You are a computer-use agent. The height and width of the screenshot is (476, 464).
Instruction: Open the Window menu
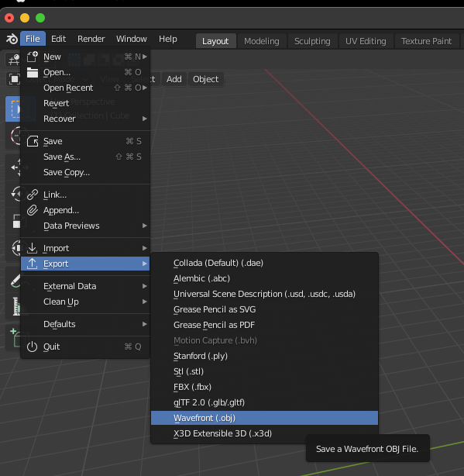click(x=132, y=39)
